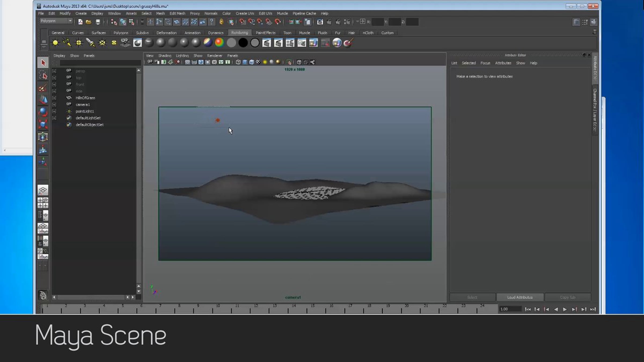Image resolution: width=644 pixels, height=362 pixels.
Task: Switch to the Dynamics shelf tab
Action: pos(215,33)
